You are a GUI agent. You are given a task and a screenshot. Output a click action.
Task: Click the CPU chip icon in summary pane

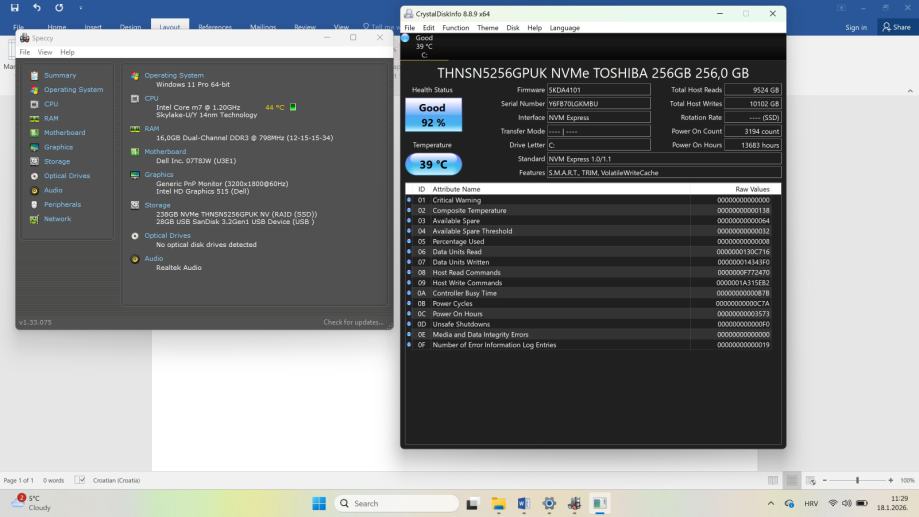pos(135,98)
